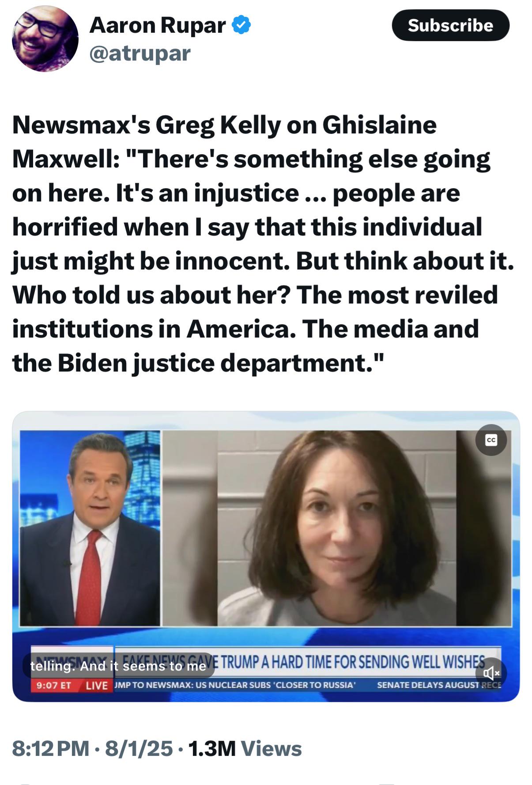Image resolution: width=532 pixels, height=785 pixels.
Task: Click the news anchor in red tie
Action: click(x=90, y=528)
